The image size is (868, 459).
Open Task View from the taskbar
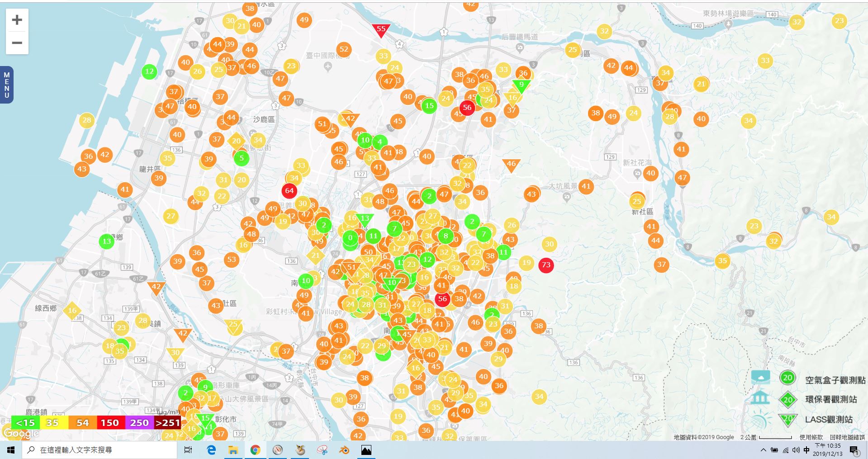[188, 450]
